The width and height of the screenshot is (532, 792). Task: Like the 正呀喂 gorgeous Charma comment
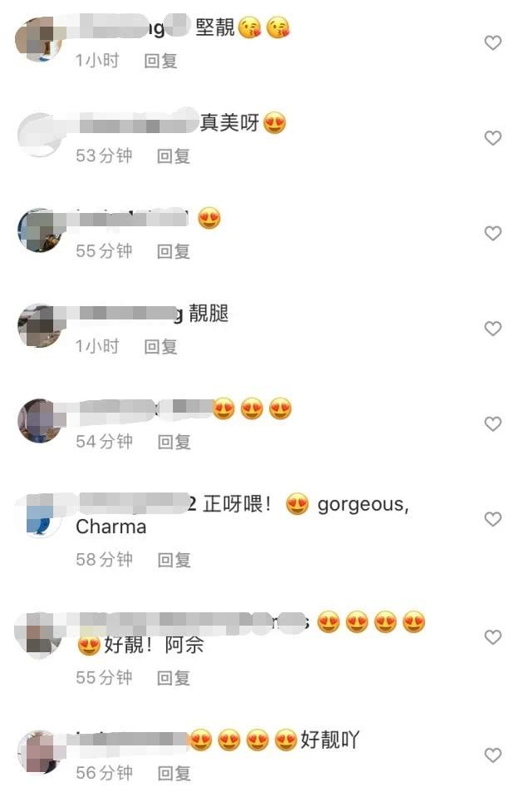493,519
